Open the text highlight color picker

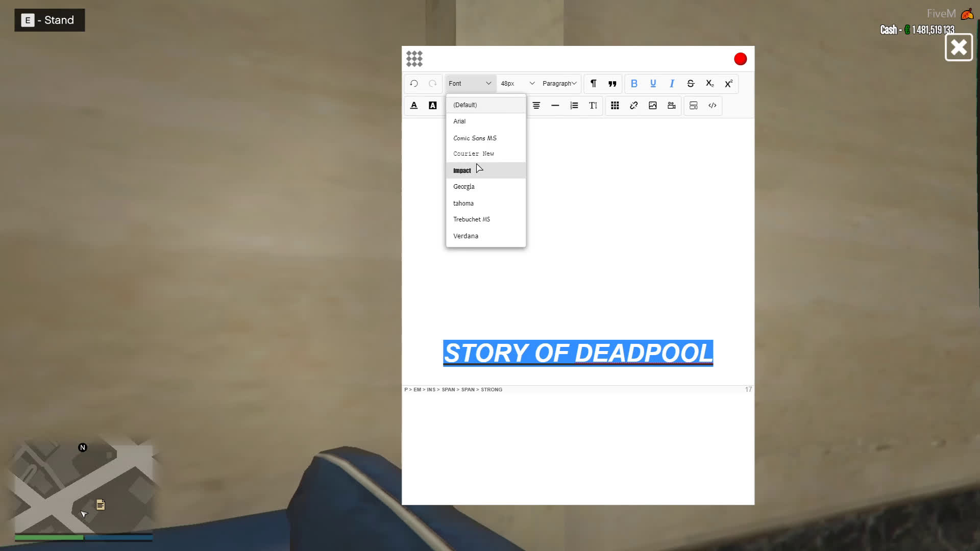click(x=433, y=106)
